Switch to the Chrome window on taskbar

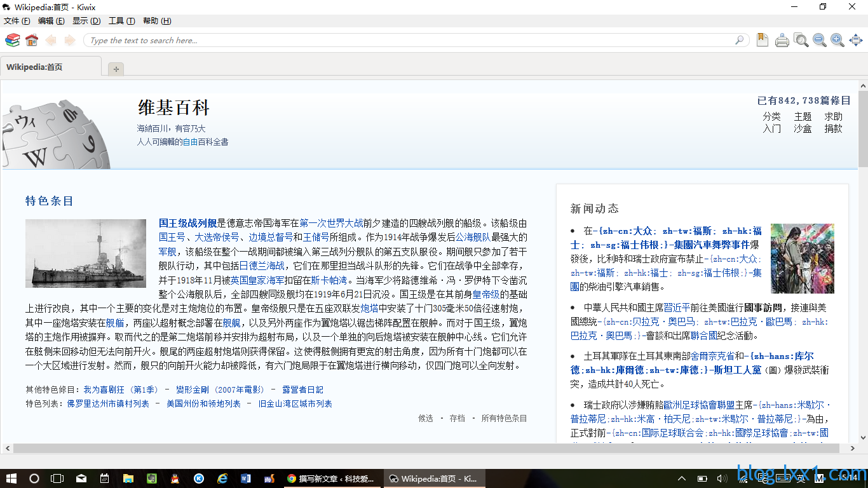333,478
